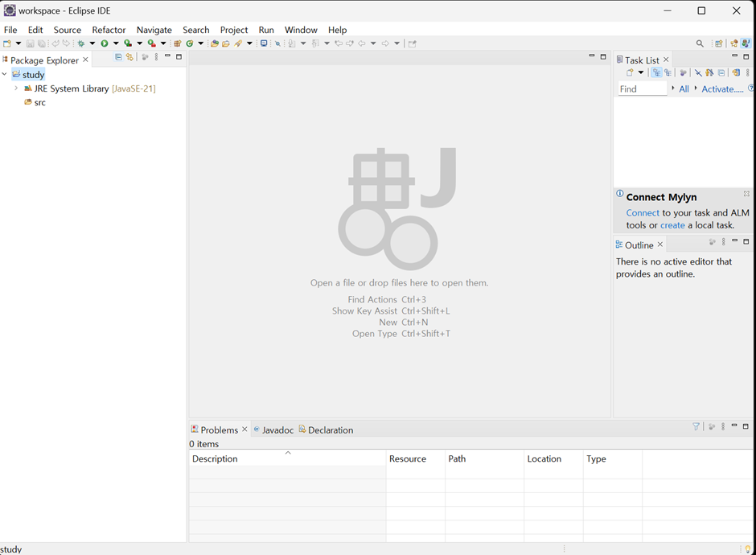The height and width of the screenshot is (555, 756).
Task: Open the Debug configurations dropdown arrow
Action: tap(92, 43)
